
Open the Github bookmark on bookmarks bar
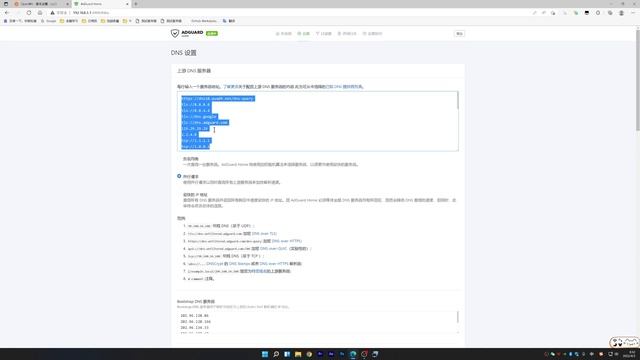click(204, 21)
